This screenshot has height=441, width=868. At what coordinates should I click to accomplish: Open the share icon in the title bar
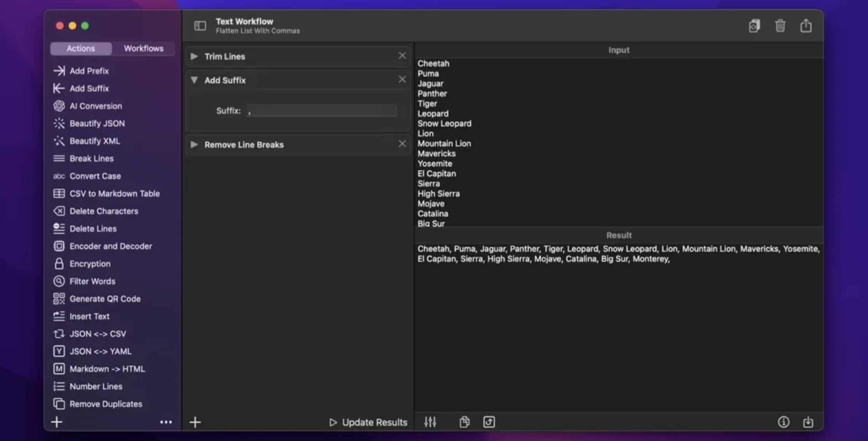(x=806, y=26)
